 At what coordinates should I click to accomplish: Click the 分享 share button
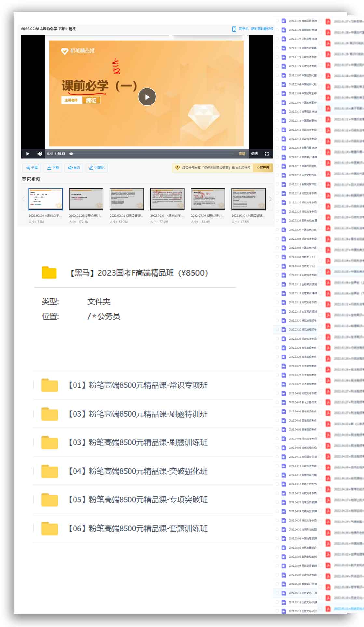pos(32,168)
